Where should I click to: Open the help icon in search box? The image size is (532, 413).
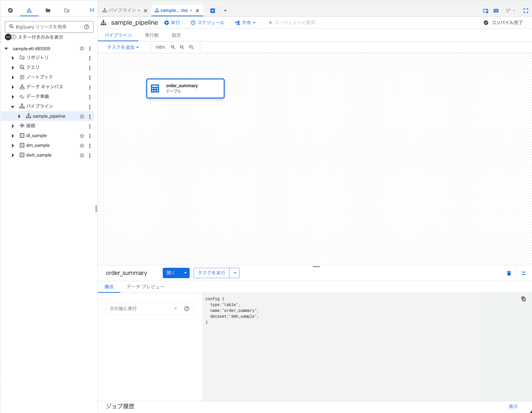[x=87, y=27]
